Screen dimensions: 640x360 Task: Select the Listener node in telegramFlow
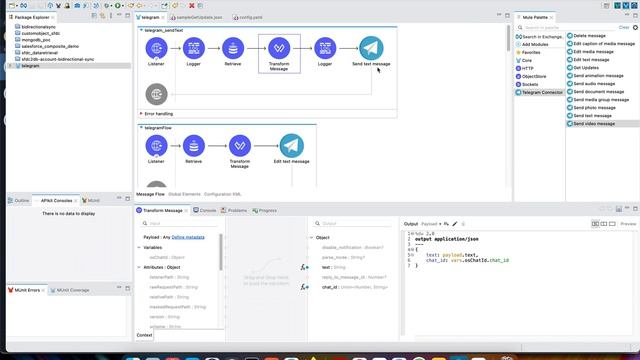pyautogui.click(x=156, y=146)
